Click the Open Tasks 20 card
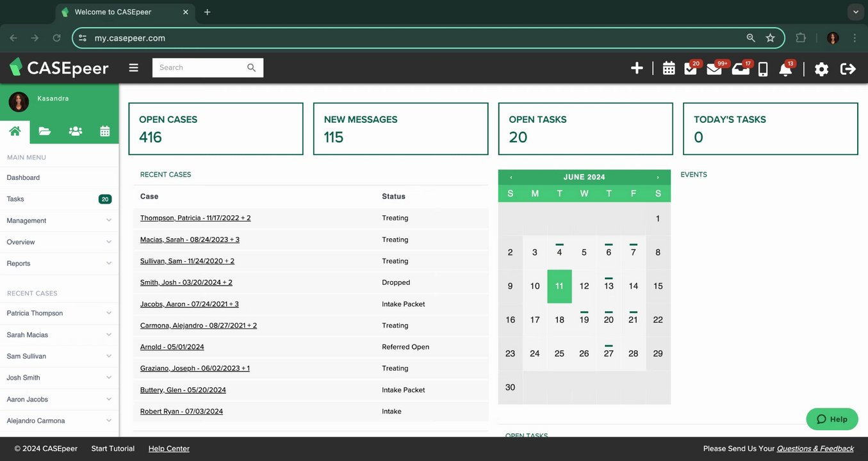This screenshot has height=461, width=868. click(x=585, y=129)
